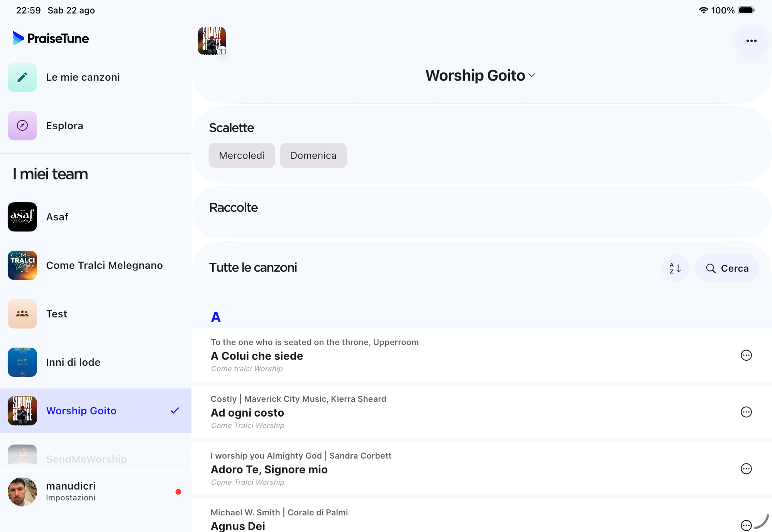Open the song Agnus Dei

click(x=238, y=526)
